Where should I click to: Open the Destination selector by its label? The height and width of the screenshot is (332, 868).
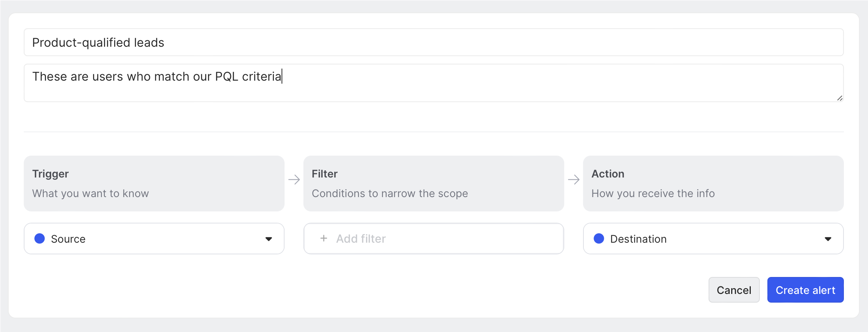click(638, 239)
